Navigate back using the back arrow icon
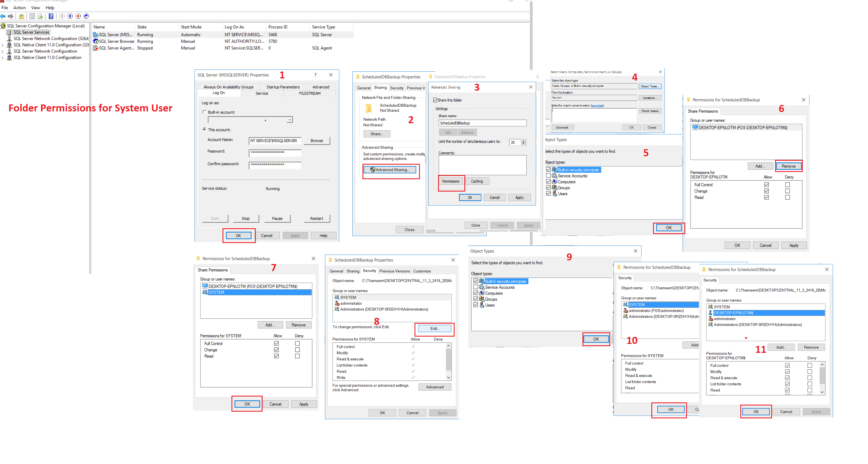868x464 pixels. pyautogui.click(x=3, y=16)
